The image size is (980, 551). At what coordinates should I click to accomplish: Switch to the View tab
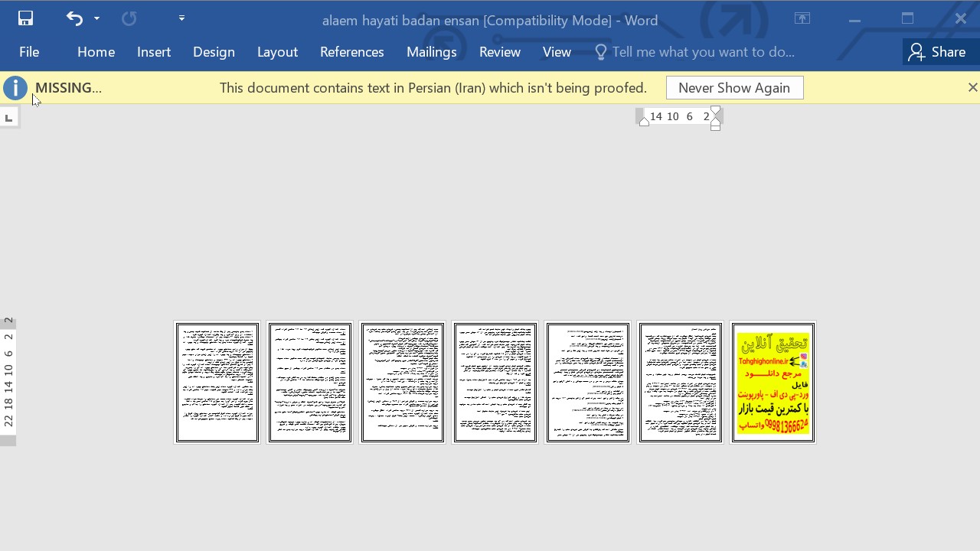557,52
